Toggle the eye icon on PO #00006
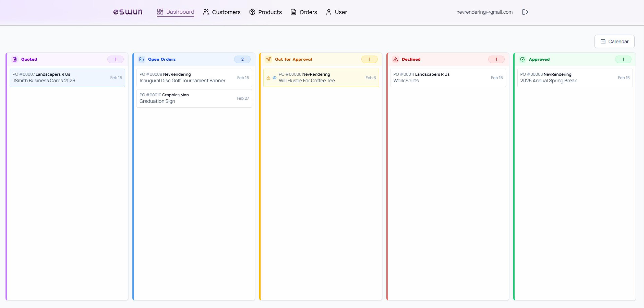The height and width of the screenshot is (308, 644). [x=275, y=78]
